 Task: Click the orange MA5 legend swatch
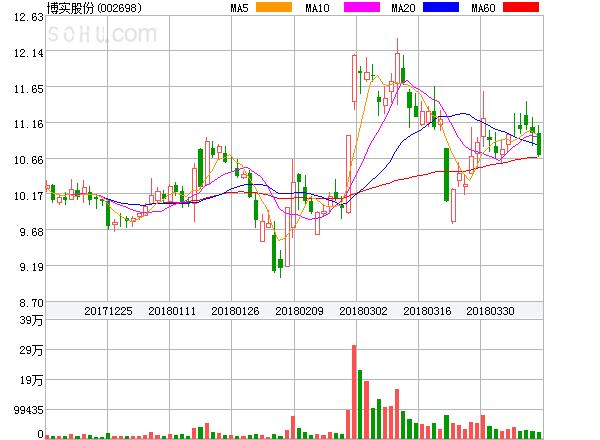(274, 7)
